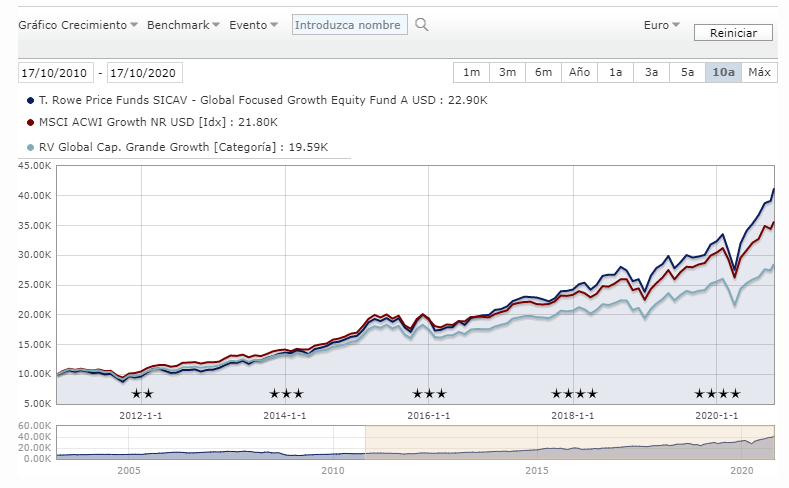Select the Máx time range
The image size is (789, 488).
pyautogui.click(x=759, y=72)
